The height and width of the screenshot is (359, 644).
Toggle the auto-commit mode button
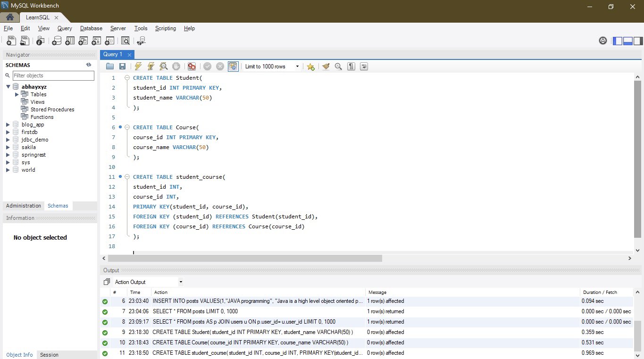click(x=233, y=67)
